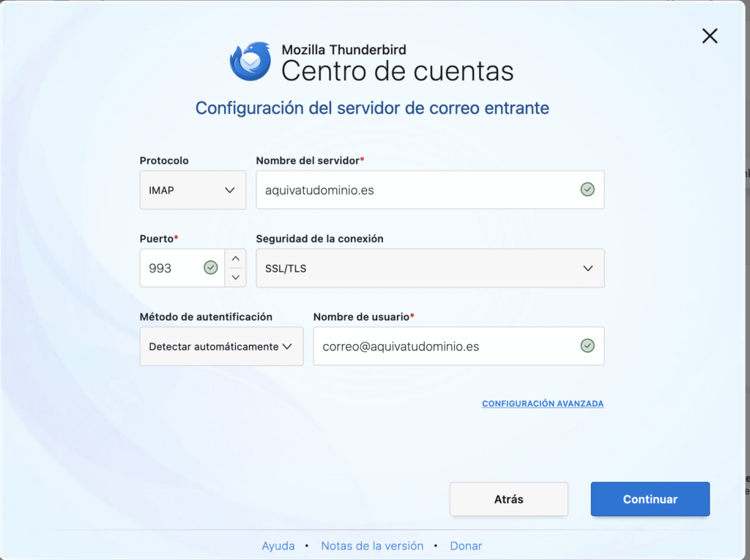This screenshot has width=750, height=560.
Task: Click the Configuración del servidor de correo entrante heading
Action: (x=372, y=108)
